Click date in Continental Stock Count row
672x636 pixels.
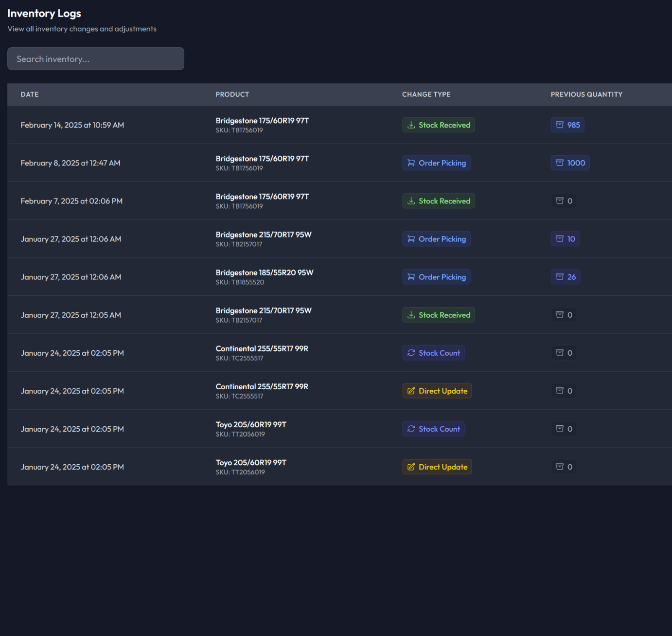pyautogui.click(x=72, y=353)
